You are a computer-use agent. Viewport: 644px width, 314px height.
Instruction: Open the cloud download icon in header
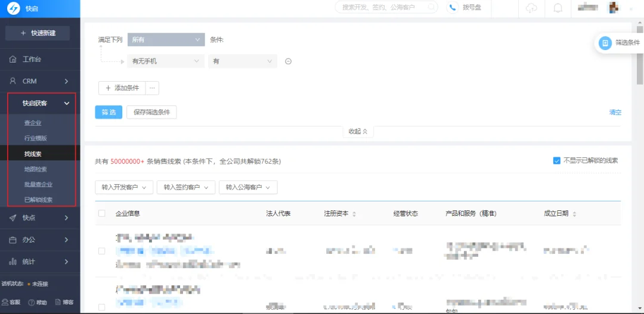[531, 8]
